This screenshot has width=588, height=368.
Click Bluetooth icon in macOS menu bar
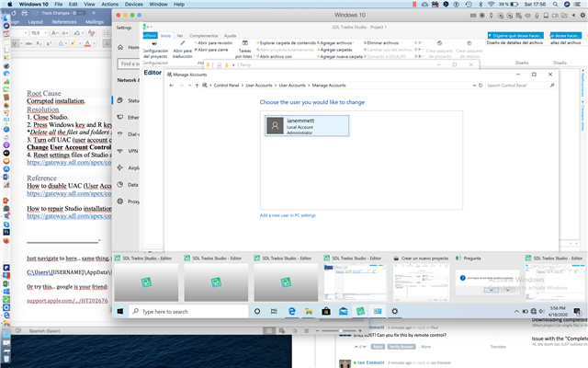[481, 4]
